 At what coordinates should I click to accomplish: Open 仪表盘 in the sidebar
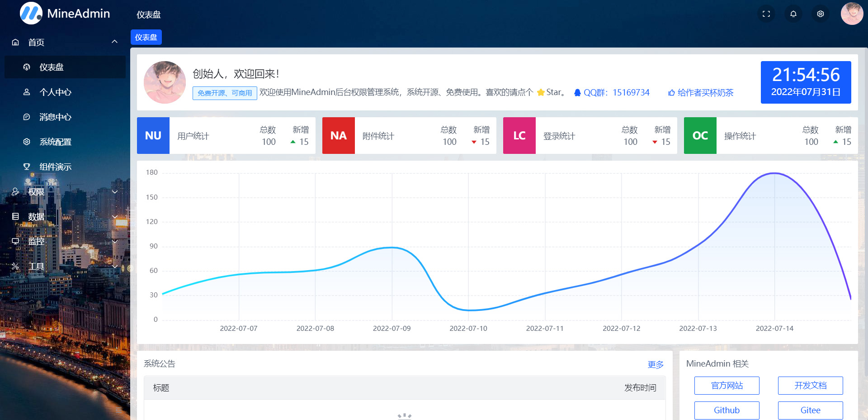click(65, 67)
